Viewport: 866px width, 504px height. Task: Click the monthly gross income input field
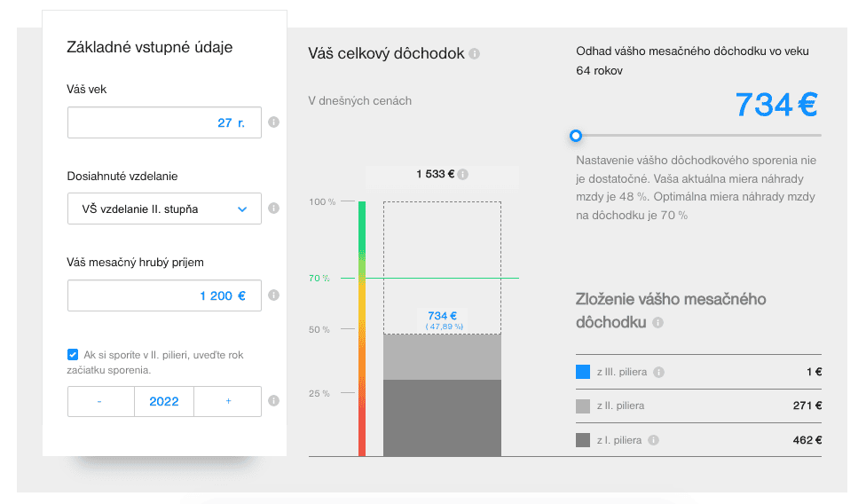tap(164, 295)
